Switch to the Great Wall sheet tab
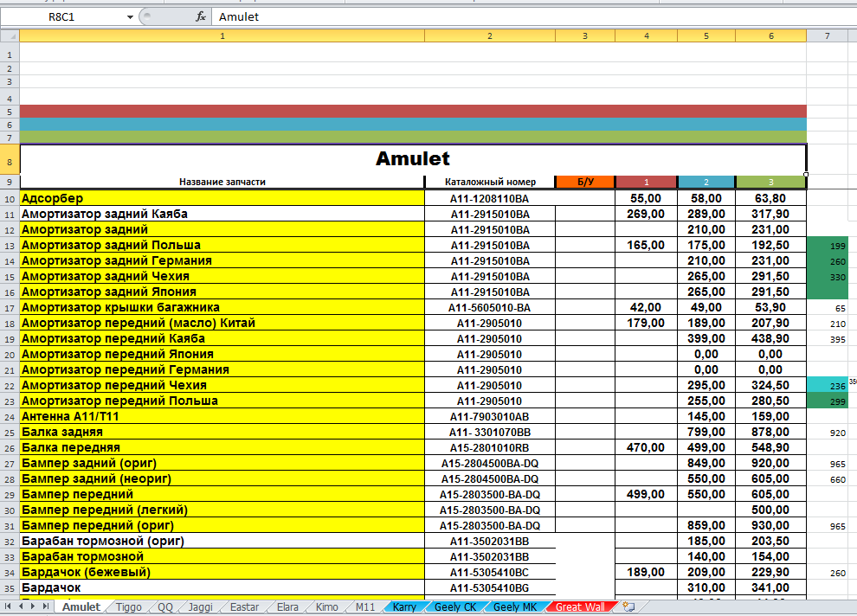Screen dimensions: 857x616 click(x=580, y=606)
